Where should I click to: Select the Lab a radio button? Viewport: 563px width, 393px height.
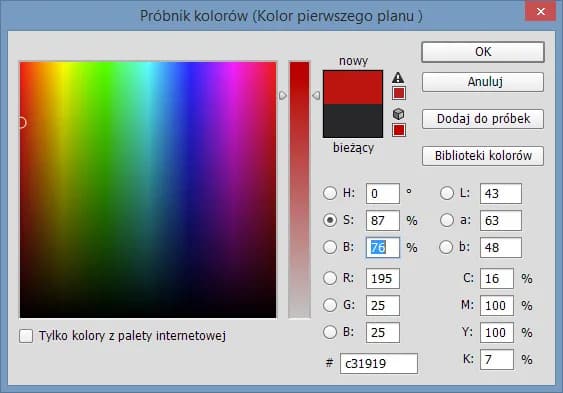tap(447, 220)
